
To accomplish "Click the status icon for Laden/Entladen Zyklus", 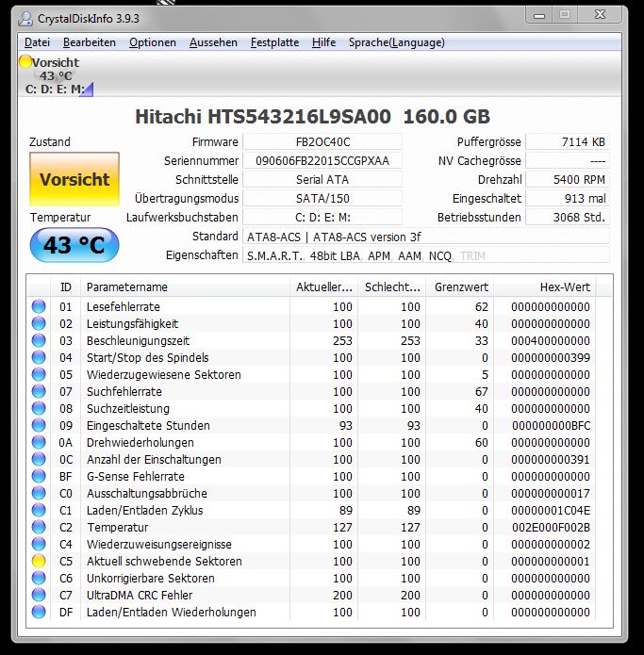I will 39,510.
